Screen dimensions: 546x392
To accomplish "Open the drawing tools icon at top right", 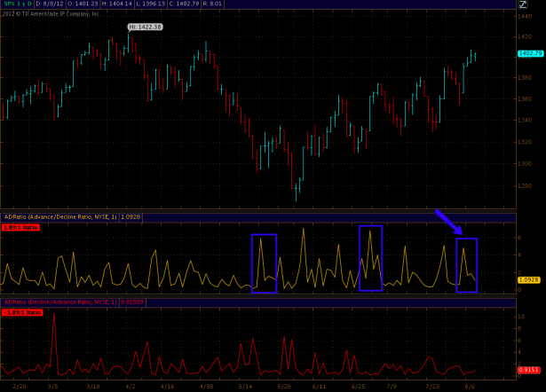I will click(x=523, y=4).
